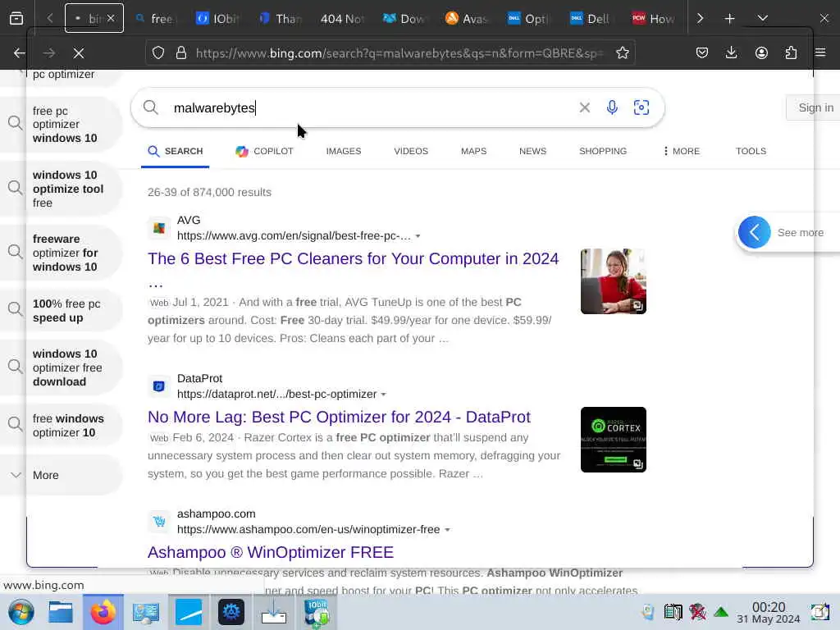Open the Firefox application menu

pyautogui.click(x=820, y=52)
